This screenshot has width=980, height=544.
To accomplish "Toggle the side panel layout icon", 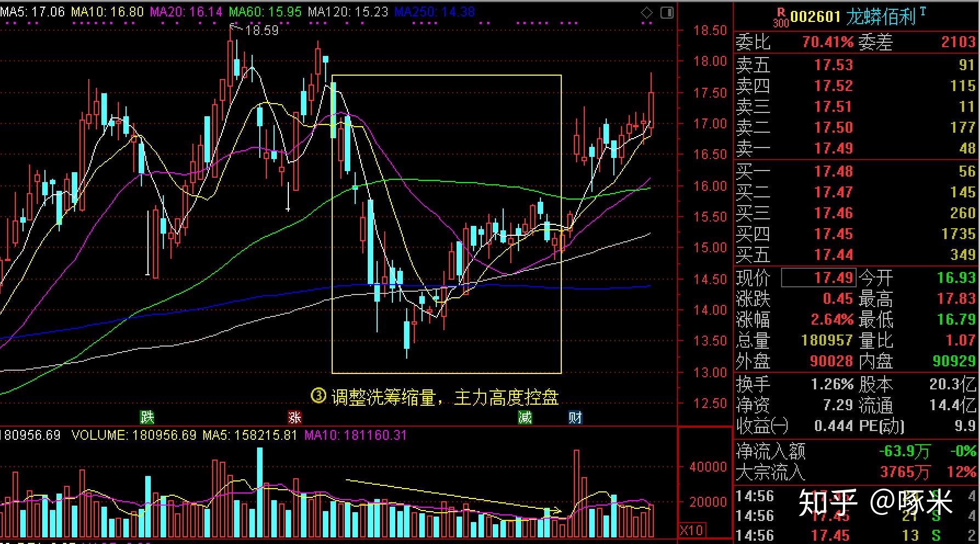I will [667, 12].
